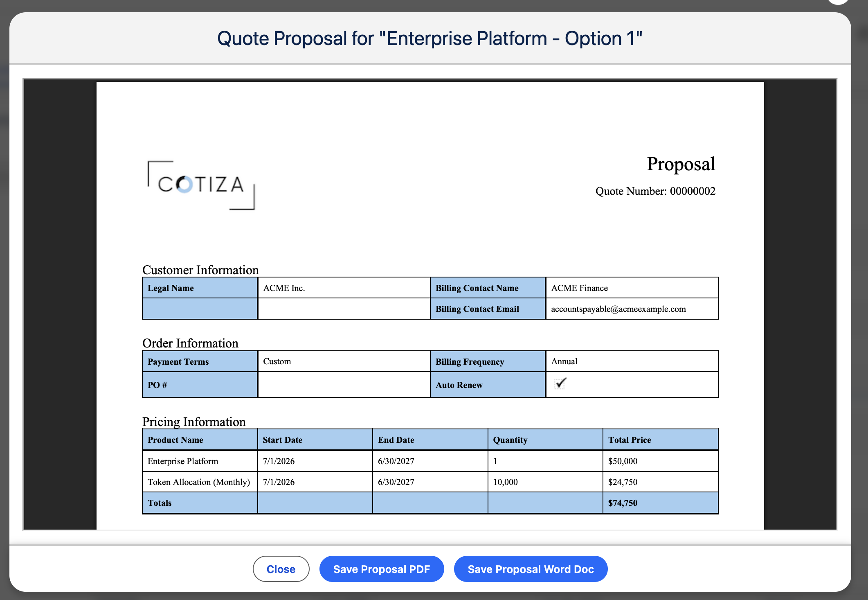The height and width of the screenshot is (600, 868).
Task: Click the Custom payment terms value
Action: [277, 361]
